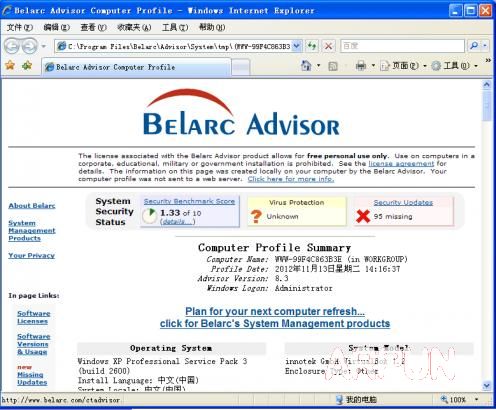Click 'Plan for your next computer refresh' link
This screenshot has height=410, width=496.
(x=275, y=311)
